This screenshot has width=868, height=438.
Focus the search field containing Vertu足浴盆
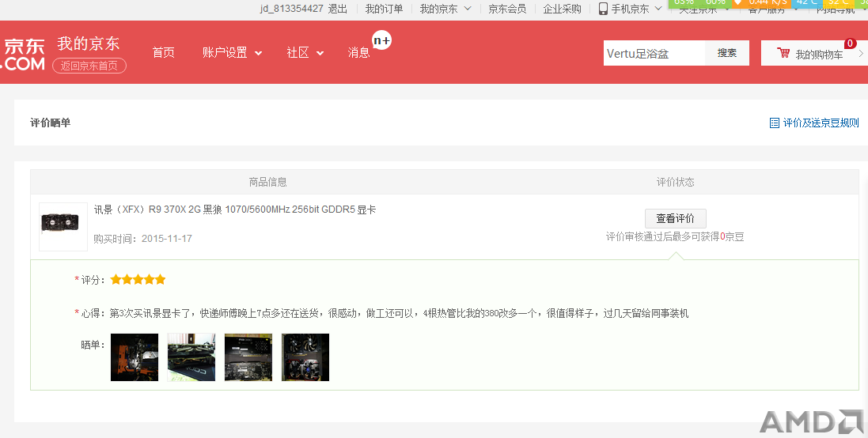pyautogui.click(x=654, y=53)
